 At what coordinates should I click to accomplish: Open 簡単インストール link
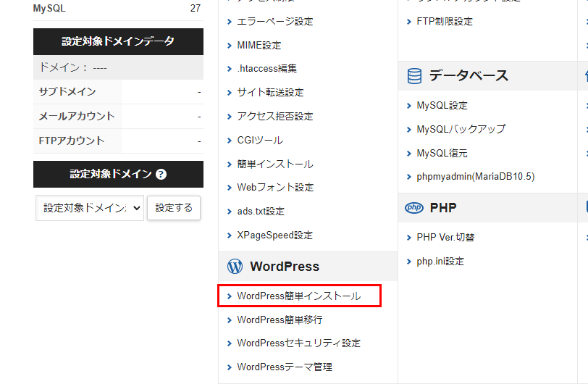coord(275,164)
